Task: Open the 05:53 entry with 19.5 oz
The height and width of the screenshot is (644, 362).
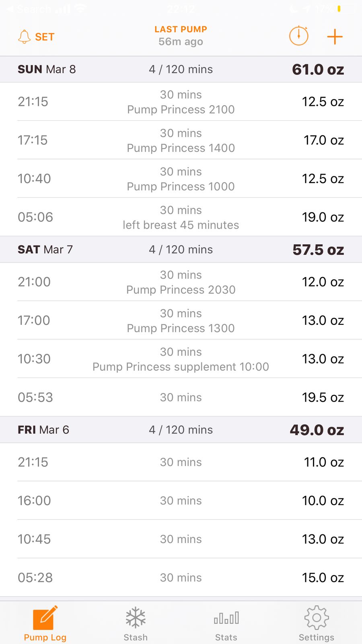Action: 181,397
